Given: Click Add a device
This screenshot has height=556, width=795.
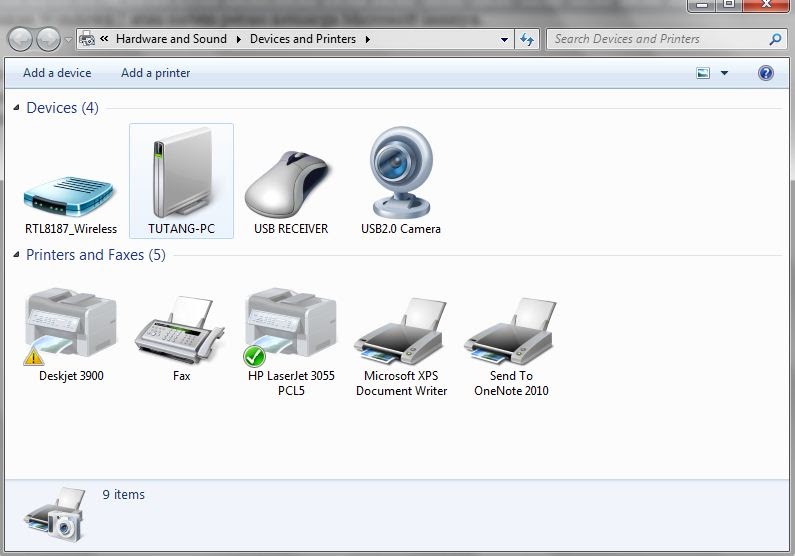Looking at the screenshot, I should (x=57, y=73).
